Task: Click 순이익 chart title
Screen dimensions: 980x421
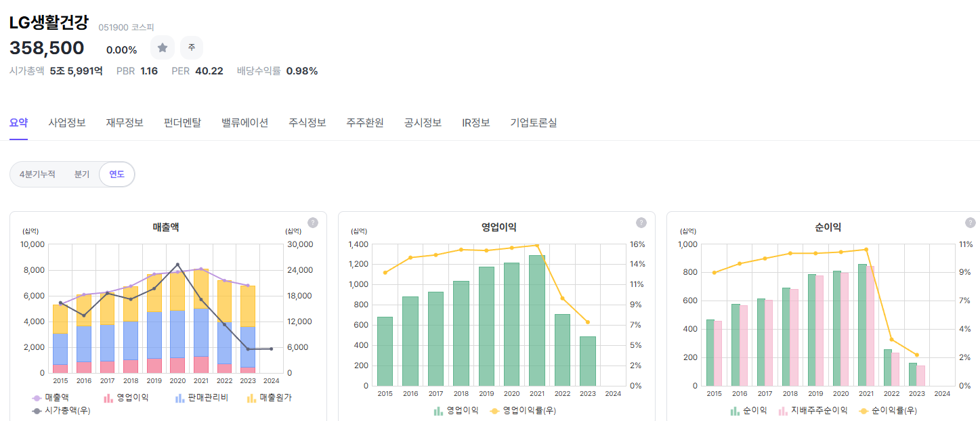Action: [x=828, y=227]
